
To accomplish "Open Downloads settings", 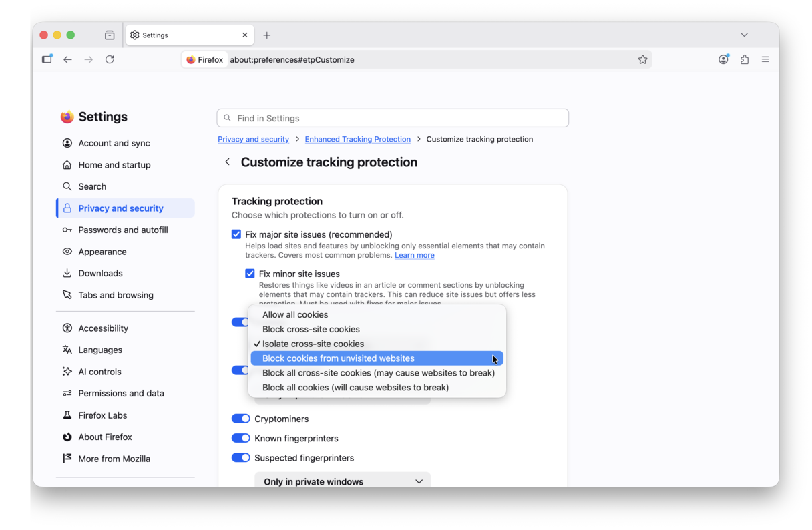I will [126, 273].
